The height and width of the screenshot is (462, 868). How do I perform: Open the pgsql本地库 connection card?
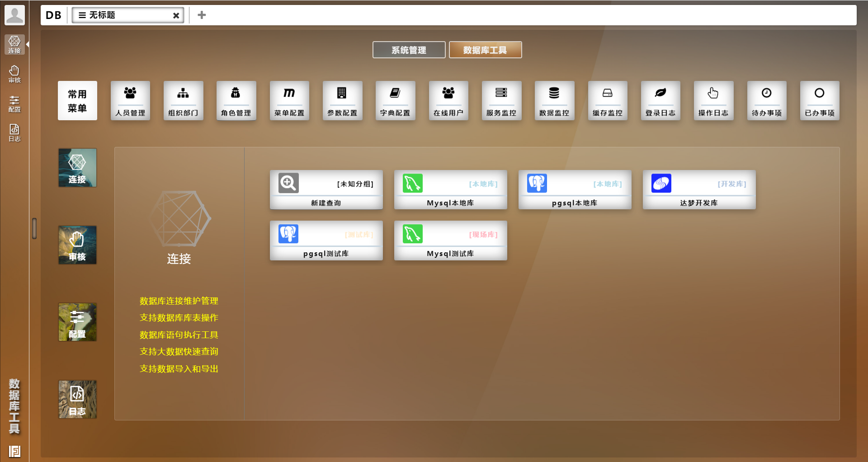[x=575, y=189]
